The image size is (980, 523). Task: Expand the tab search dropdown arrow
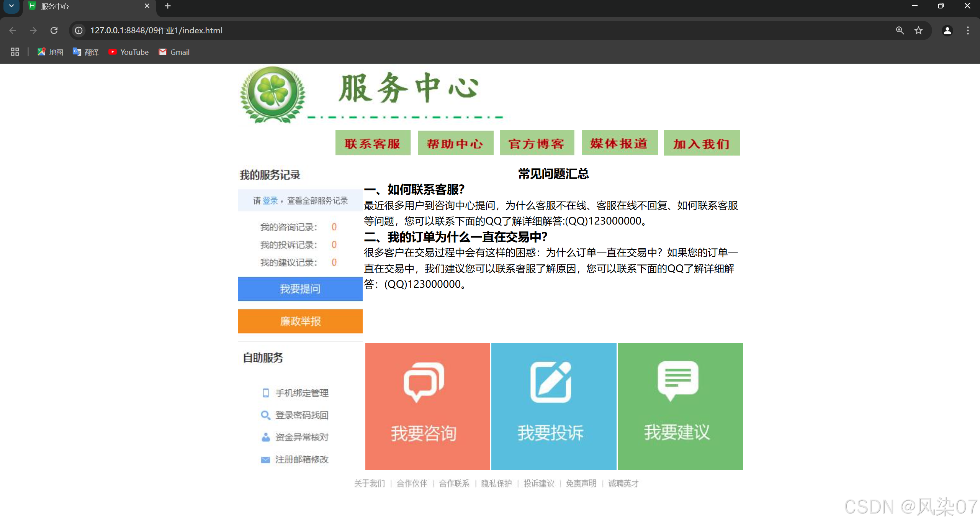click(11, 6)
